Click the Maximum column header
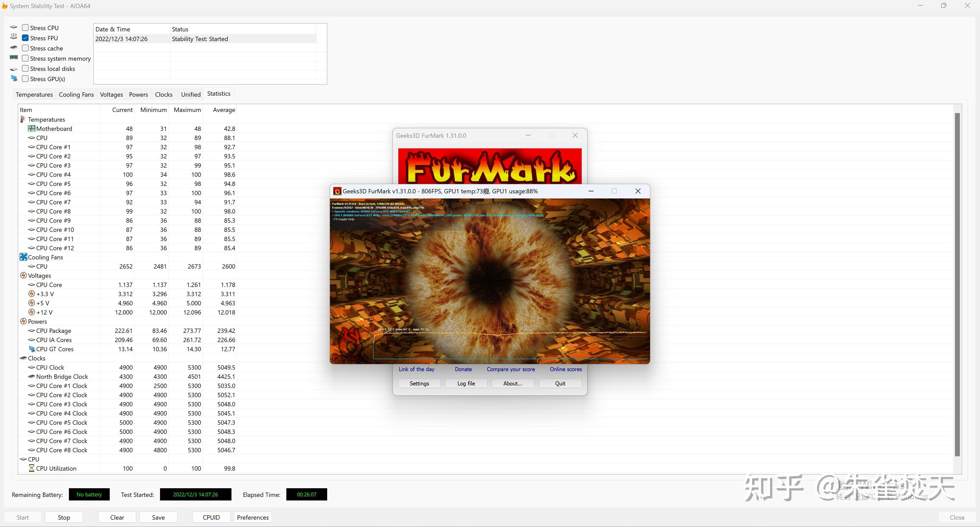Screen dimensions: 980x527 (187, 110)
